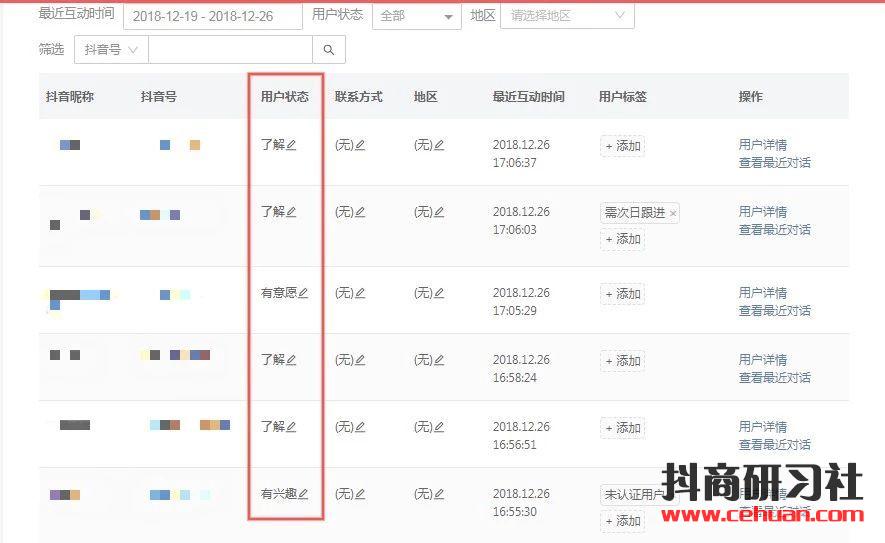
Task: Edit region pencil icon in first row
Action: click(x=439, y=145)
